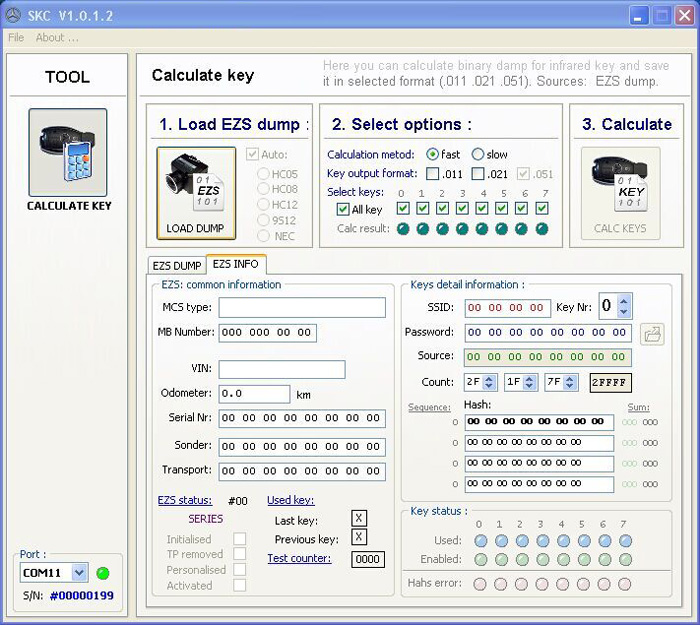The width and height of the screenshot is (700, 625).
Task: Click the first Hash row field
Action: [x=539, y=422]
